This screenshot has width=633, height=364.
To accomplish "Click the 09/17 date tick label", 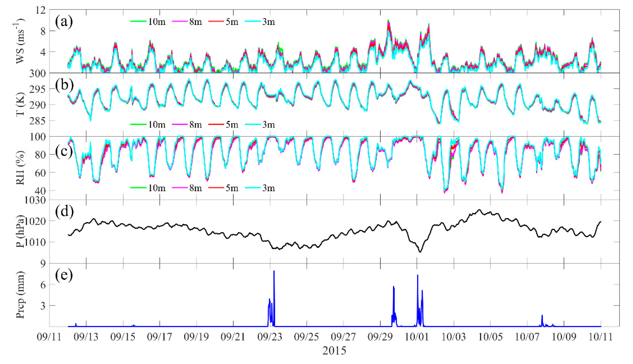I will pos(160,337).
